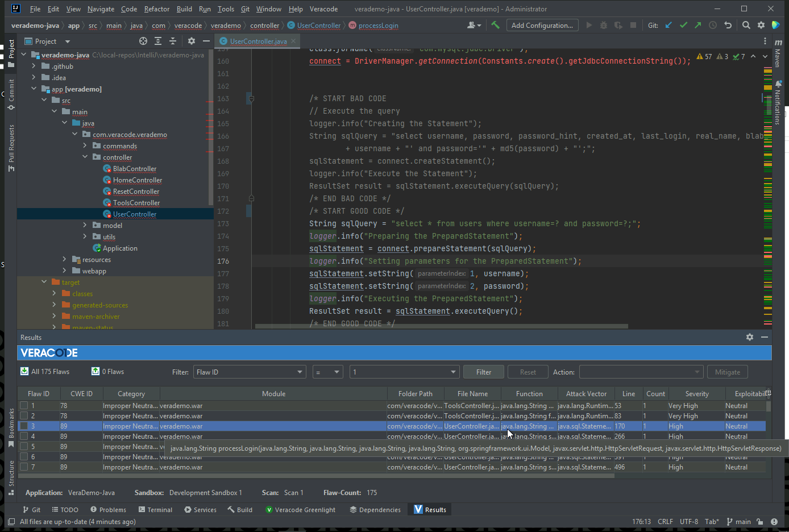Open Search Everywhere magnifier icon

click(x=746, y=25)
